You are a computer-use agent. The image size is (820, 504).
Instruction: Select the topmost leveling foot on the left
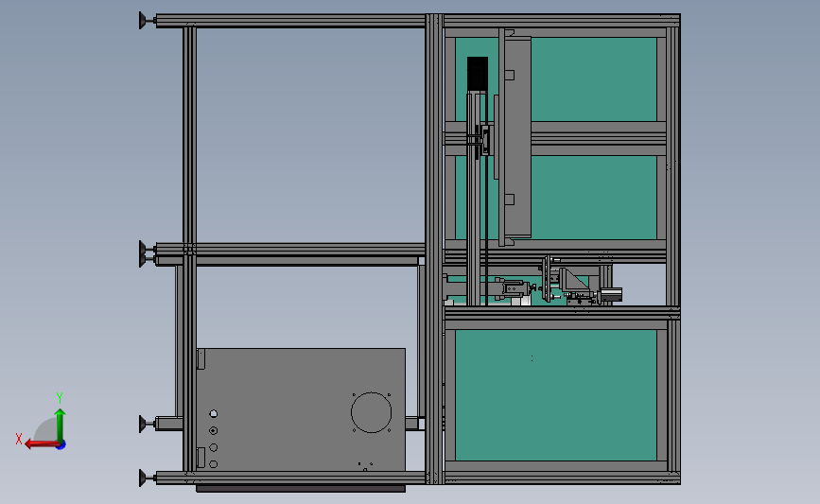(146, 21)
